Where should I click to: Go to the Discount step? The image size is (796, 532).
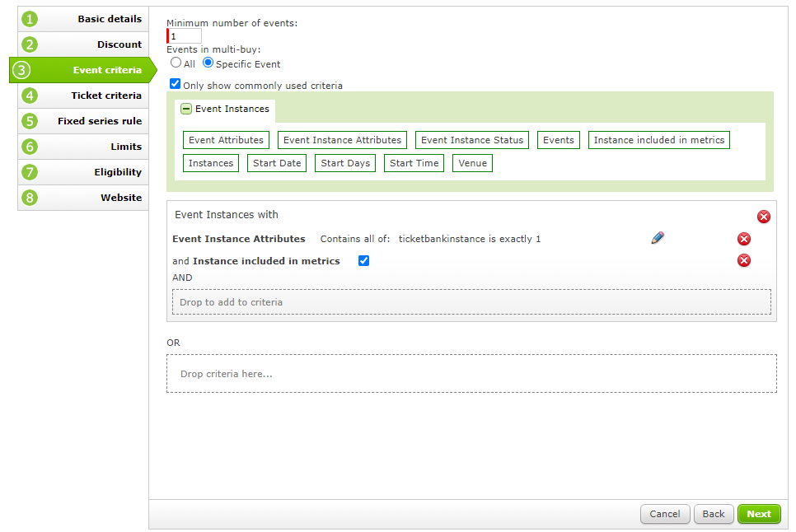pyautogui.click(x=83, y=44)
